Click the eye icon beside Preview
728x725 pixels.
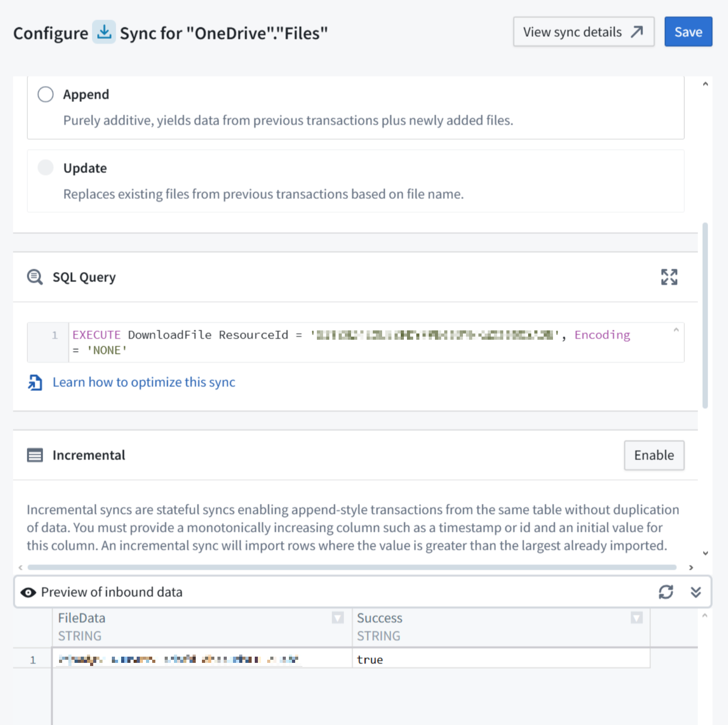tap(28, 592)
